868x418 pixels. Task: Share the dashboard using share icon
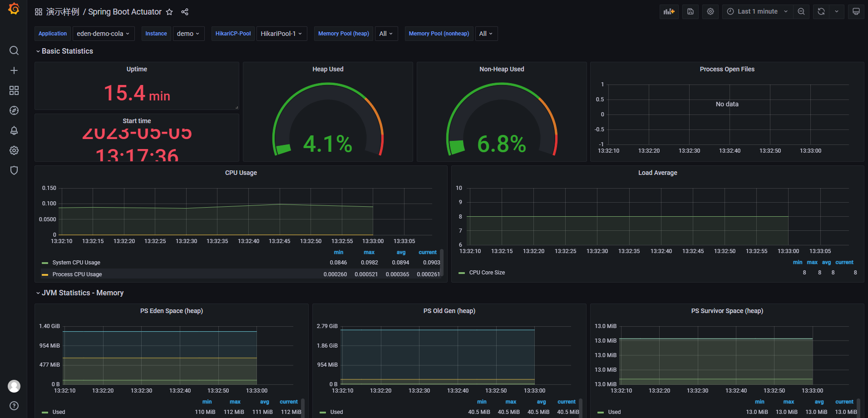pos(185,12)
